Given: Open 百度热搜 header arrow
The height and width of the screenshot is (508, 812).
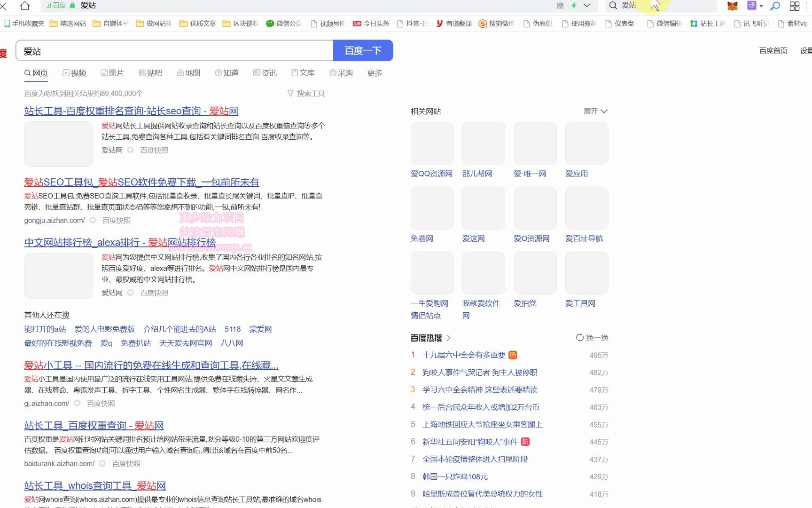Looking at the screenshot, I should point(449,338).
